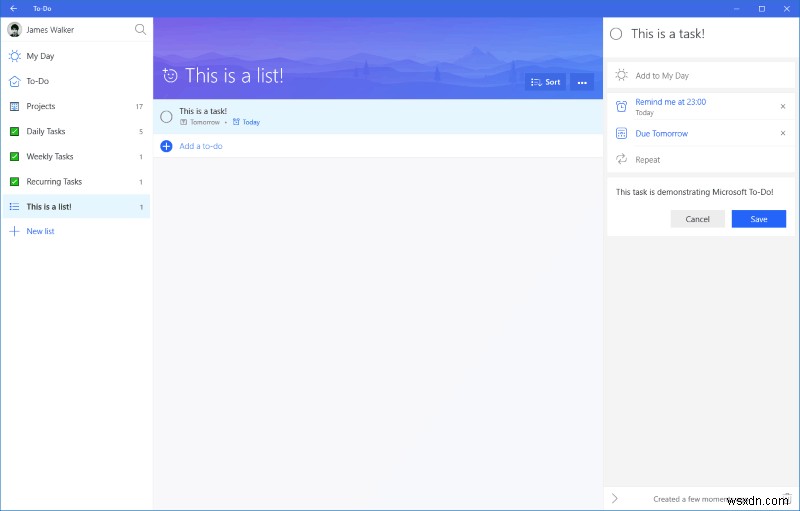This screenshot has height=511, width=800.
Task: Click the plus icon beside New list
Action: point(14,231)
